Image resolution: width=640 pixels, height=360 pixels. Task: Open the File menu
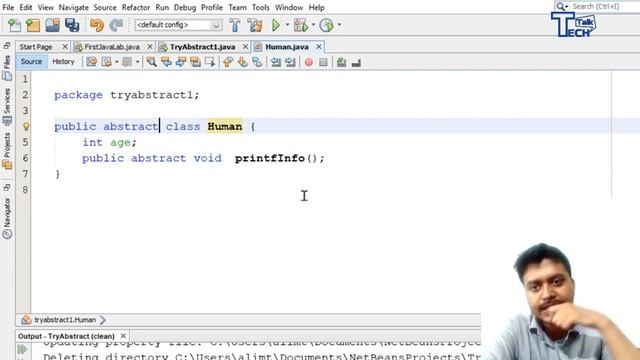(x=8, y=7)
